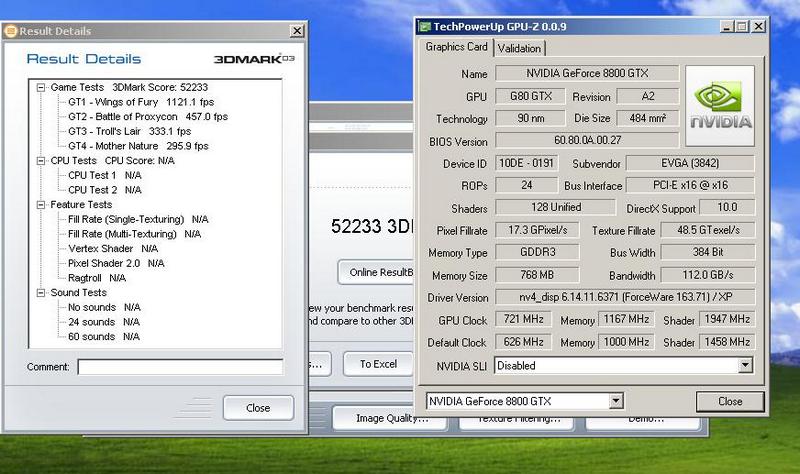Click into the Comment input field
800x474 pixels.
(181, 367)
